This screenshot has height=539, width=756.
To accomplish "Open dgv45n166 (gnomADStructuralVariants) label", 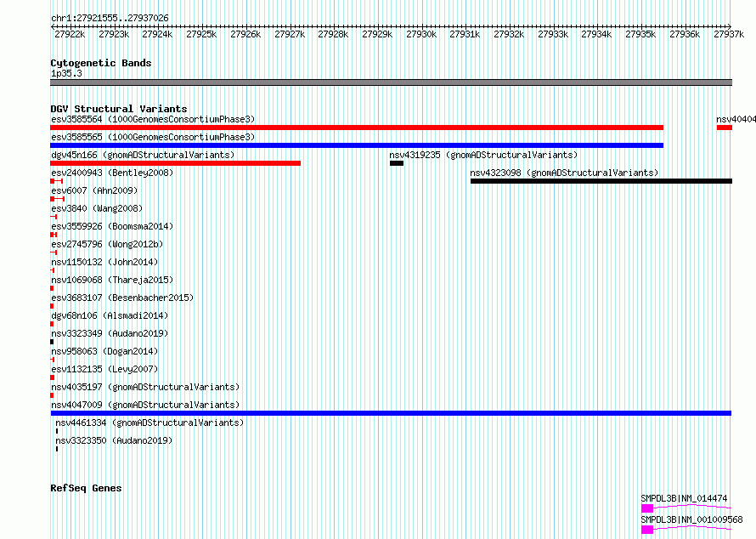I will (x=143, y=155).
